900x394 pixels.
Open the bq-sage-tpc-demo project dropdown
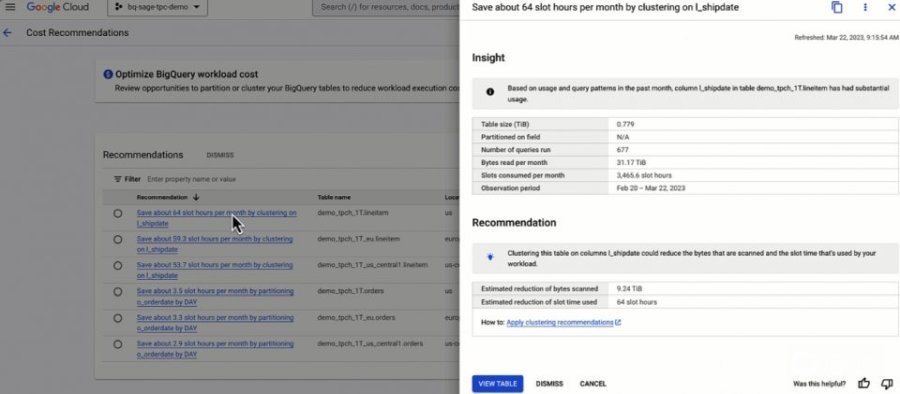(x=157, y=7)
